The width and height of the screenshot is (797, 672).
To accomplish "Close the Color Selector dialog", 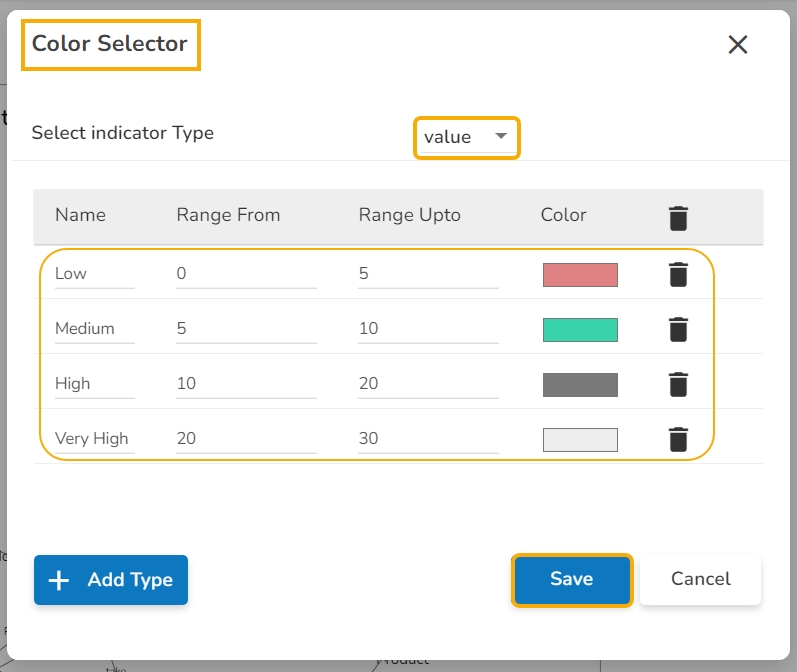I will point(738,44).
